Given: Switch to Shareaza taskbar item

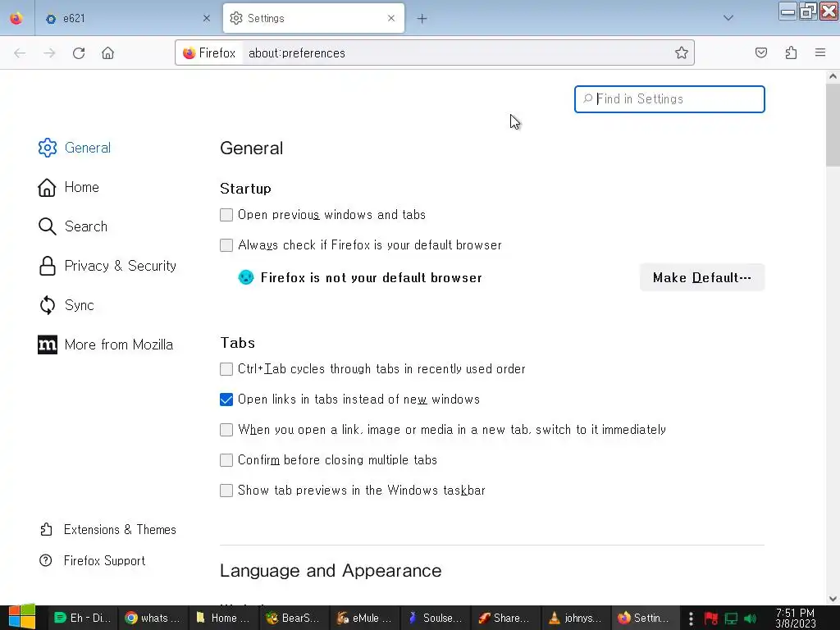Looking at the screenshot, I should click(x=505, y=619).
